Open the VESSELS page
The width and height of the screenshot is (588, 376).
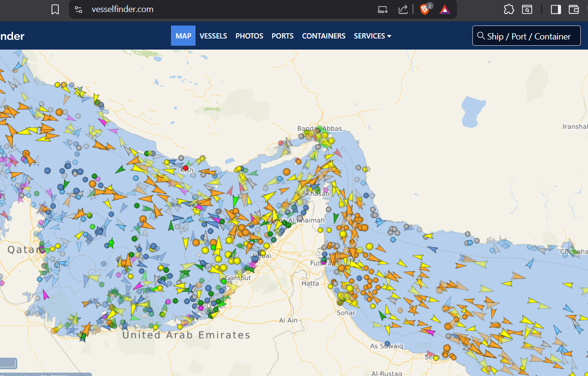(213, 36)
